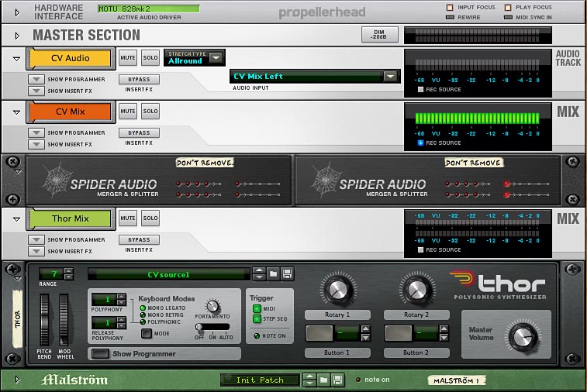Expand the Master Section device
The image size is (587, 392).
pyautogui.click(x=17, y=36)
